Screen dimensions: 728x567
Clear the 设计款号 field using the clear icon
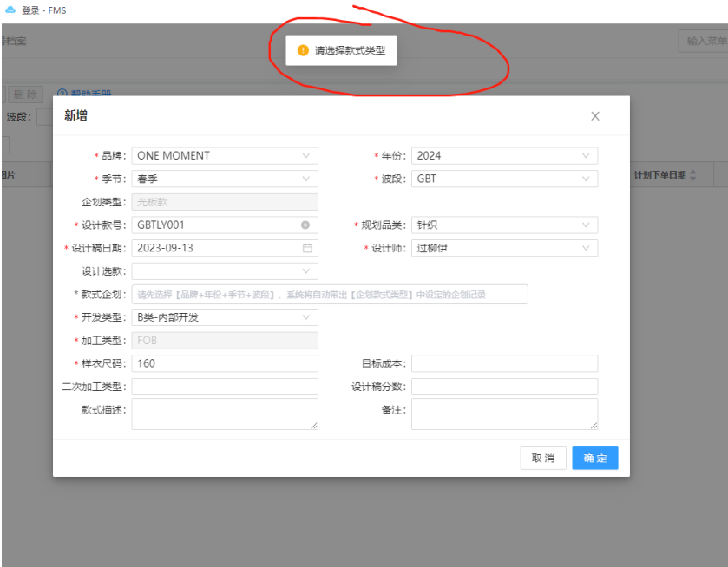coord(305,225)
